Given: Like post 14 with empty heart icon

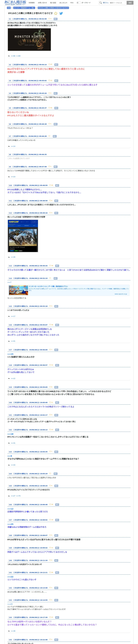Looking at the screenshot, I should (50, 278).
